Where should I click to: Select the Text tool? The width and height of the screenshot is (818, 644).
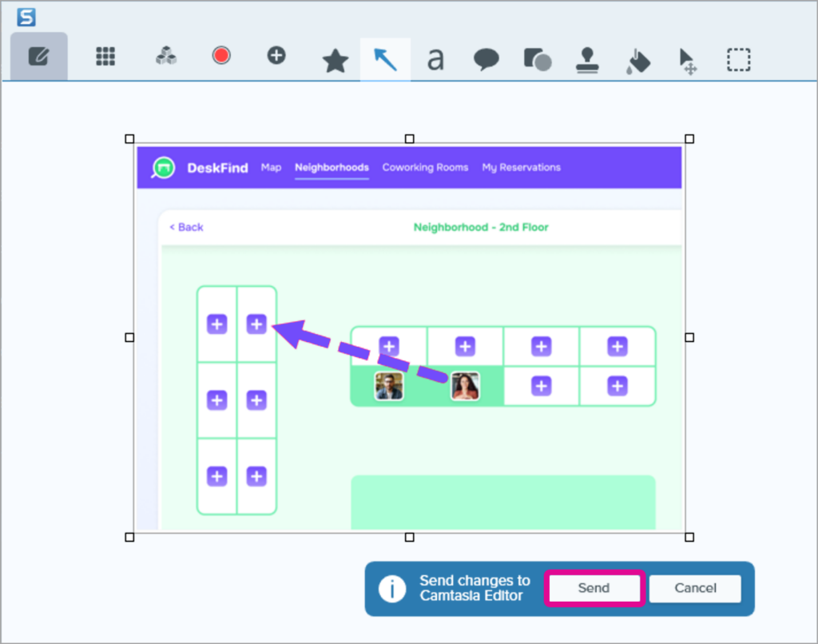point(435,60)
